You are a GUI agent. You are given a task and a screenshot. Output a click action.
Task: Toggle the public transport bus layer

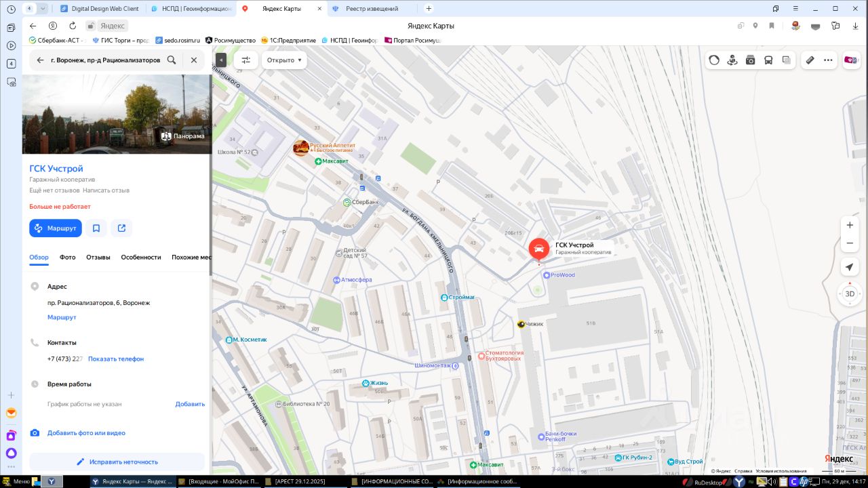coord(768,60)
